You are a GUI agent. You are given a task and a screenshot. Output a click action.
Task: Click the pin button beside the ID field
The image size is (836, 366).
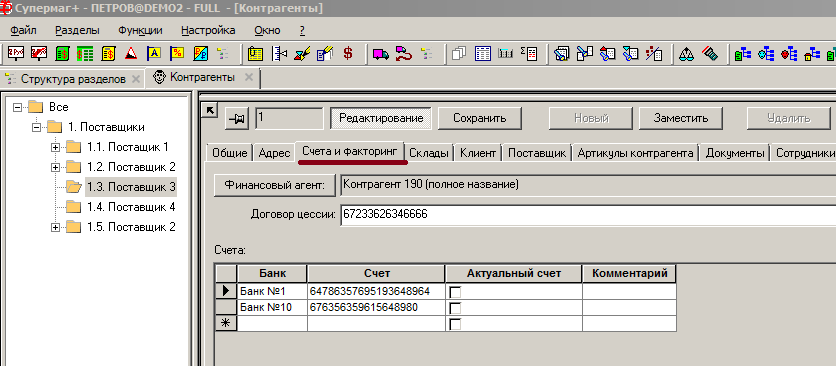(237, 118)
